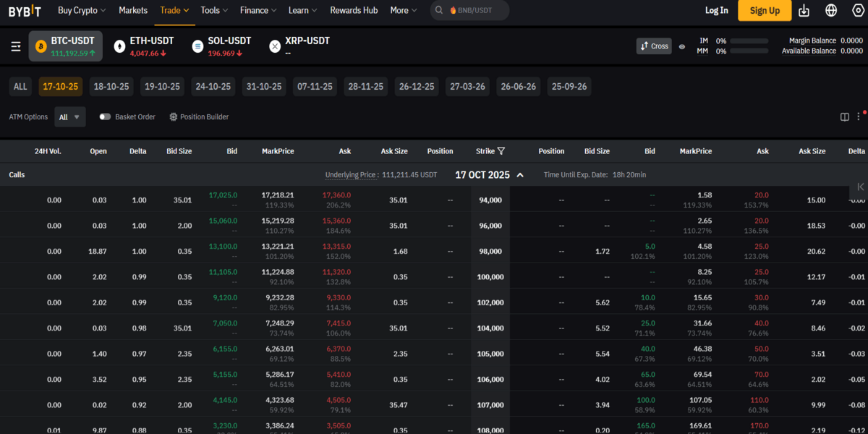The image size is (868, 434).
Task: Click the Position Builder gear icon
Action: 173,116
